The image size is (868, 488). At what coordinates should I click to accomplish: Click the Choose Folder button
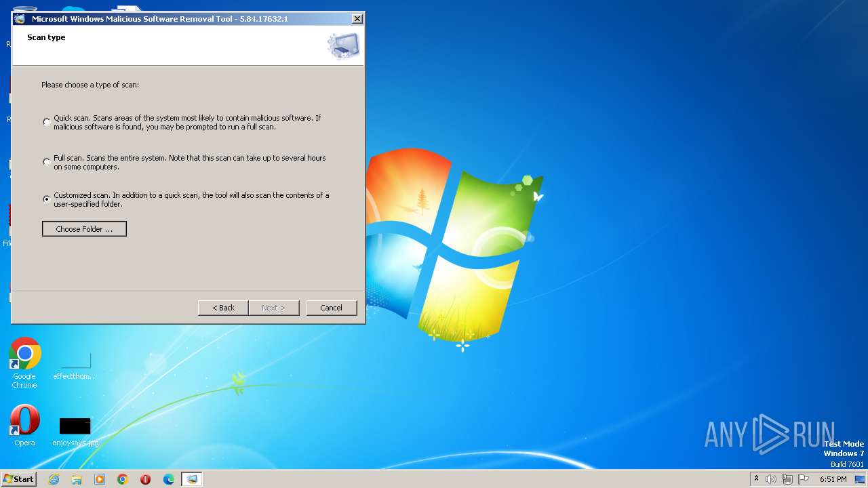point(84,229)
